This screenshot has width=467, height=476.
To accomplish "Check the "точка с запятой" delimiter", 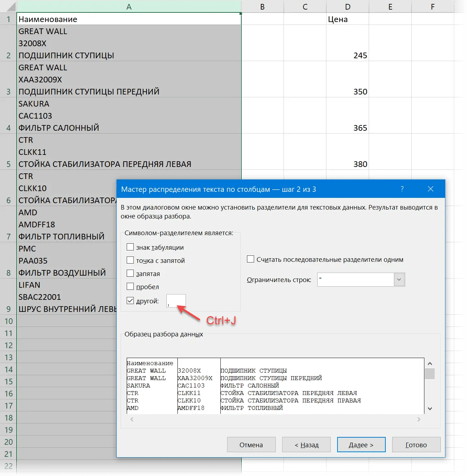I will [x=130, y=260].
